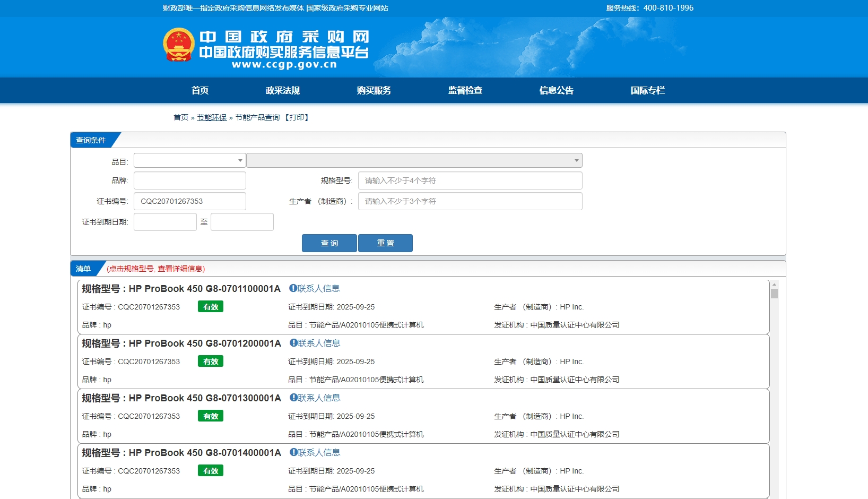Click the 有效 badge in 0701300001A row
The image size is (868, 499).
click(x=211, y=416)
